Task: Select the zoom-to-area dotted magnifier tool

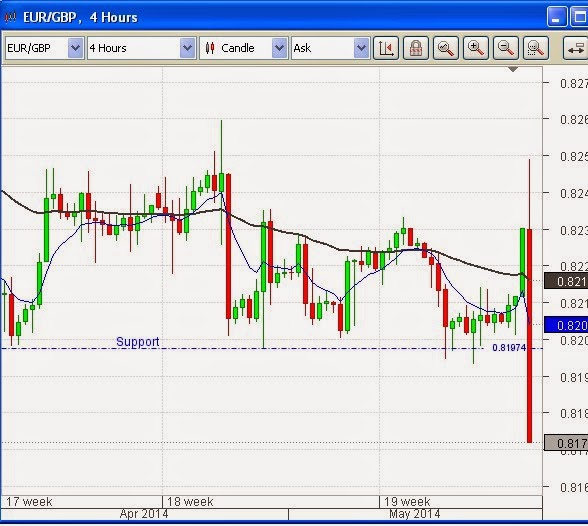Action: [536, 48]
